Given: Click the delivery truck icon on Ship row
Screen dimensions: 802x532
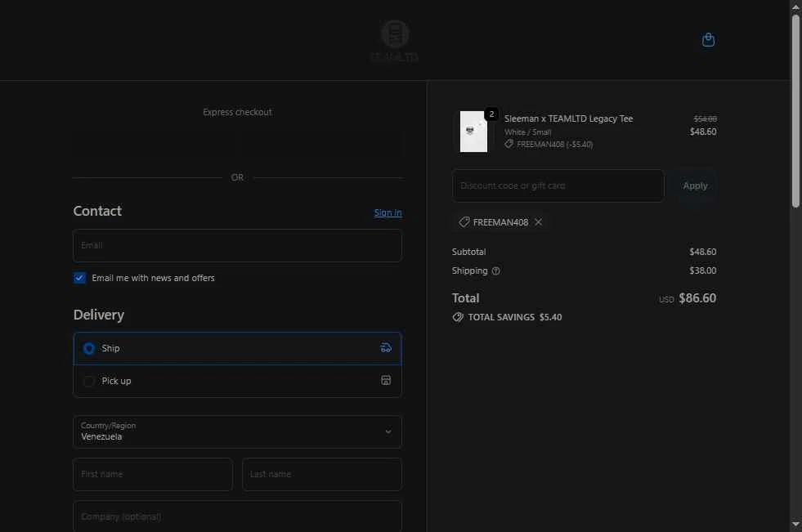Looking at the screenshot, I should (x=386, y=348).
